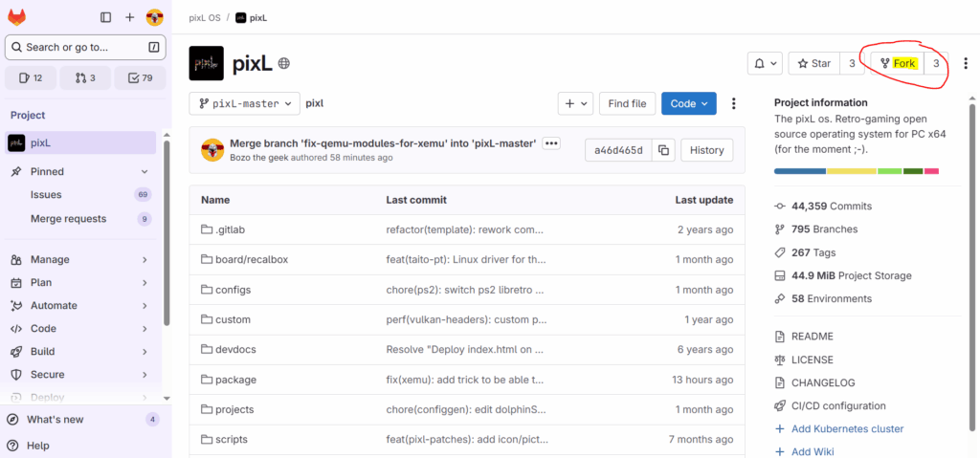This screenshot has width=980, height=458.
Task: Open assigned issues counter showing 12
Action: [31, 78]
